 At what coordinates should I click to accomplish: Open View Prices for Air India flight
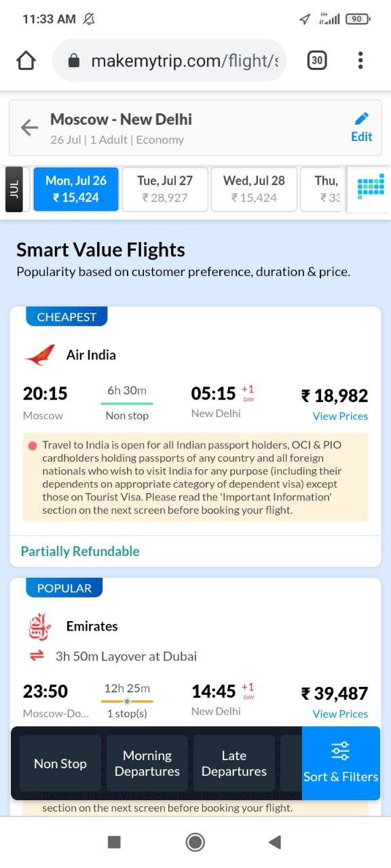(x=340, y=416)
